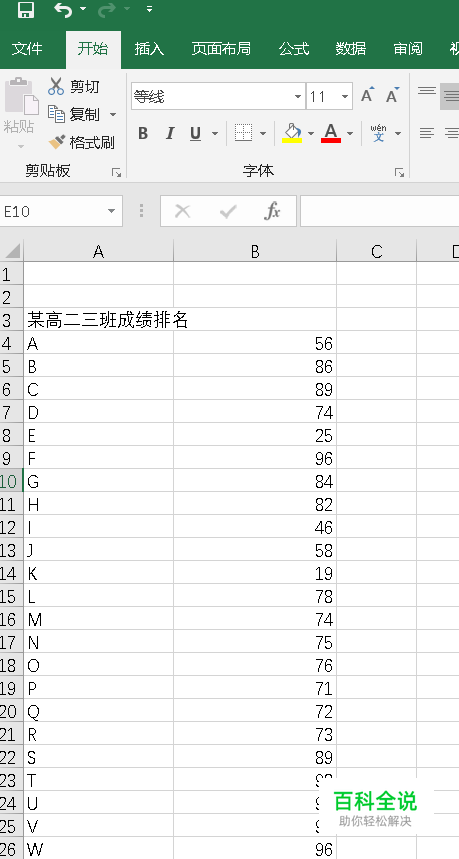The image size is (459, 859).
Task: Click cell B18 containing 76
Action: [x=255, y=665]
